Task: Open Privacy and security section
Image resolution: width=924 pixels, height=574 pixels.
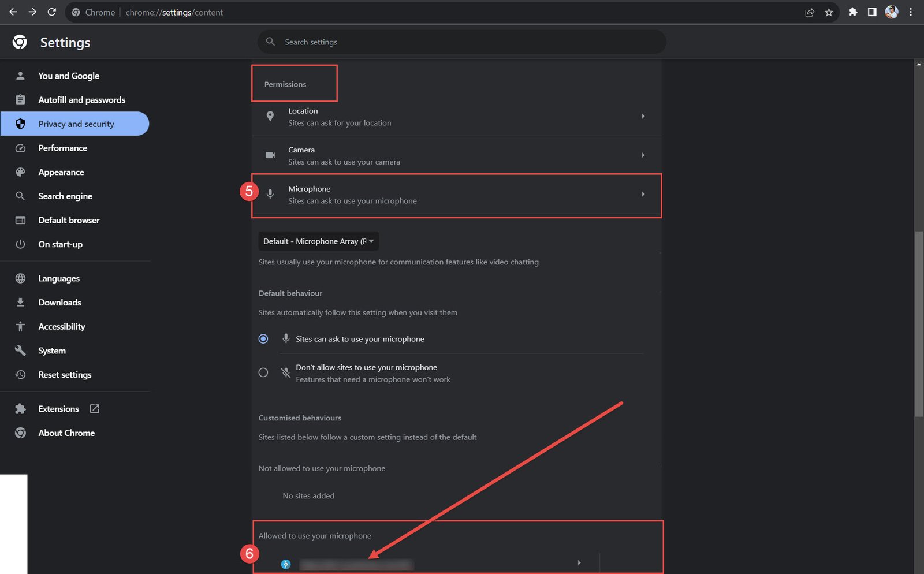Action: 76,124
